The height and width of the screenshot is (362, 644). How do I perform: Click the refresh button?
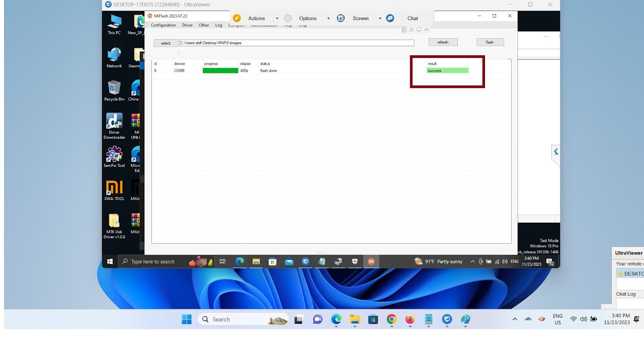[443, 42]
